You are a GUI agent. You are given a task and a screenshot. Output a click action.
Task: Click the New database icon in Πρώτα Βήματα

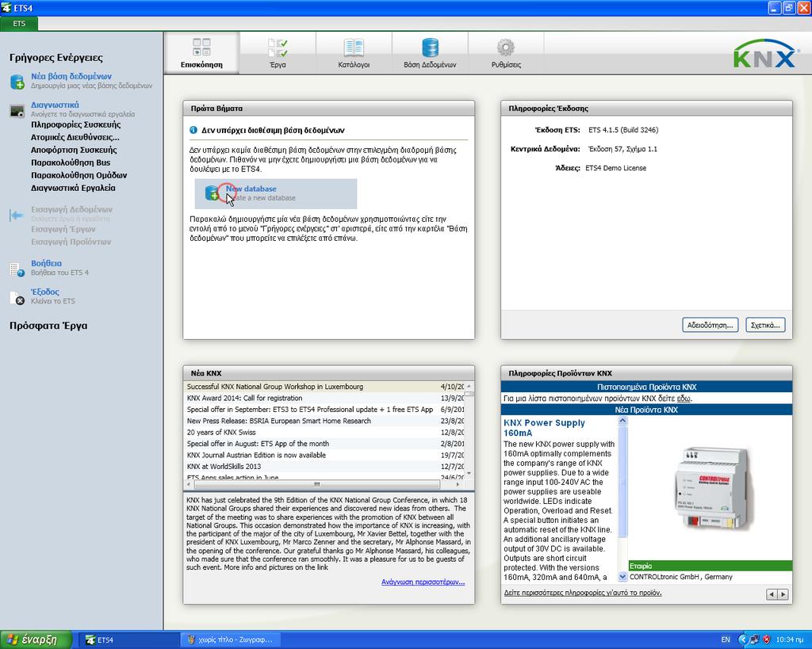point(213,193)
